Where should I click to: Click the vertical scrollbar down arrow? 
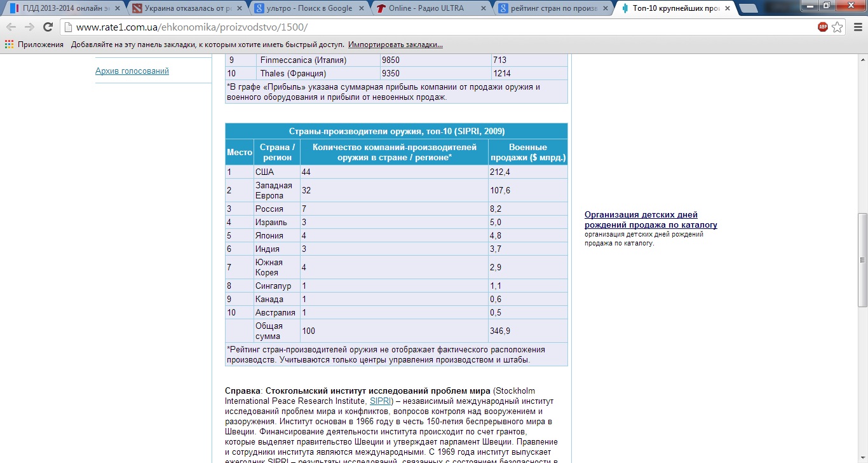click(862, 457)
